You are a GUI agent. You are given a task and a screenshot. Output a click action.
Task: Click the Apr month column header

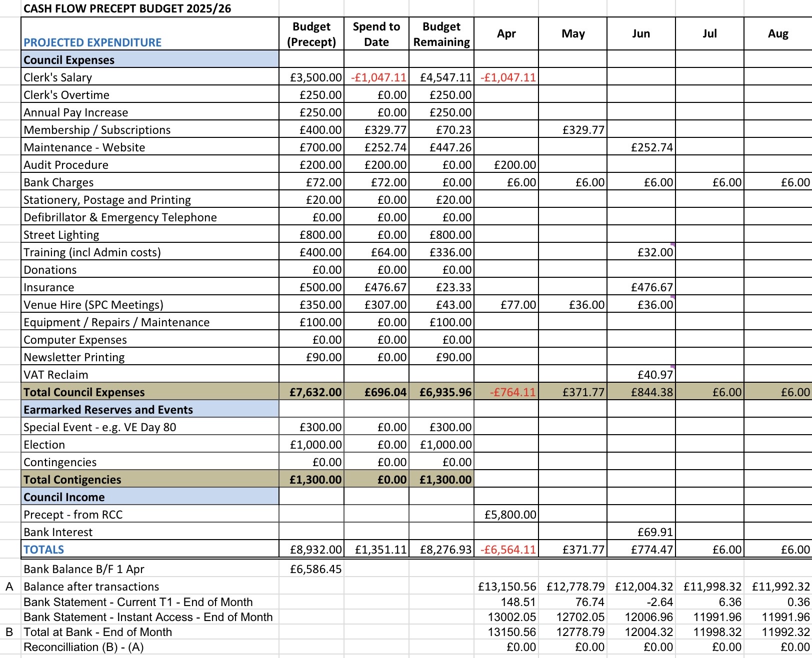(506, 34)
